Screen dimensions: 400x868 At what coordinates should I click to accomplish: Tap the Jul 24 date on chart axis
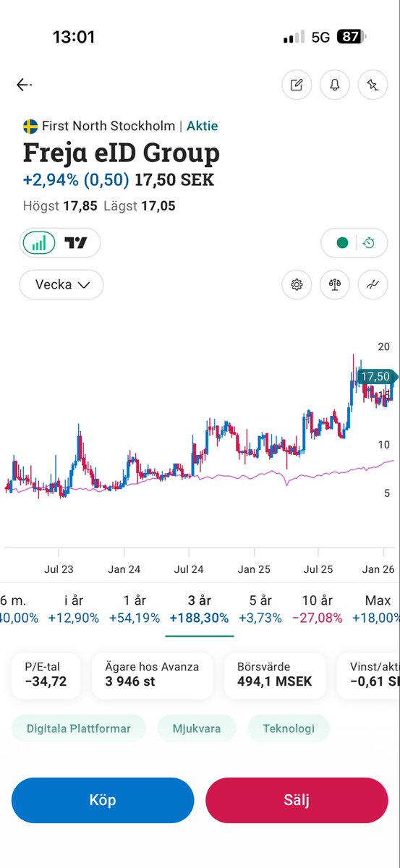pyautogui.click(x=189, y=569)
